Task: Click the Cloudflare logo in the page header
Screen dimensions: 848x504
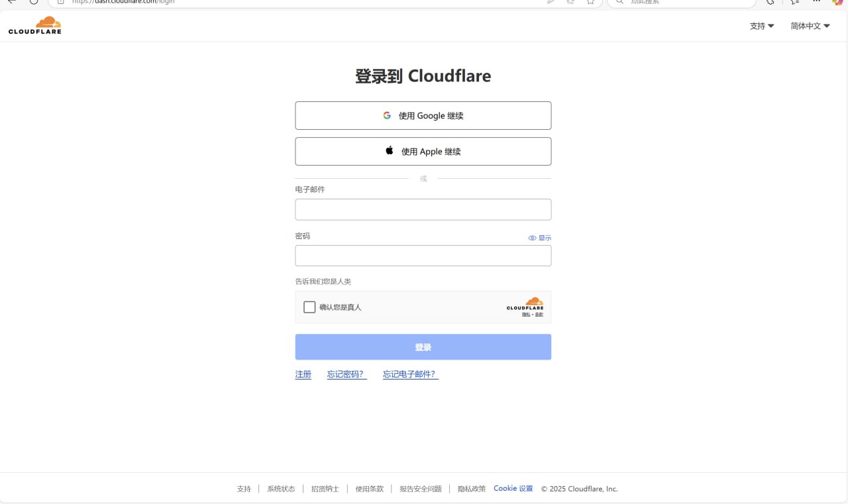Action: (34, 25)
